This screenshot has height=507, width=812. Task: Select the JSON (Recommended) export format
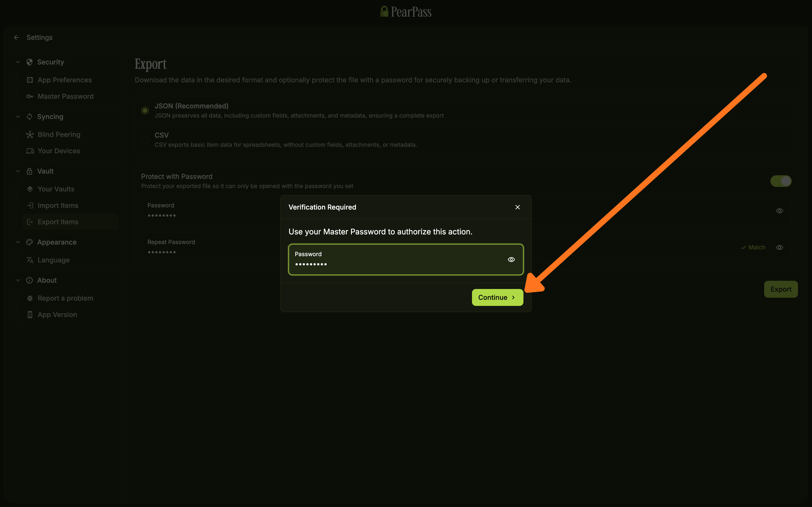pyautogui.click(x=145, y=110)
